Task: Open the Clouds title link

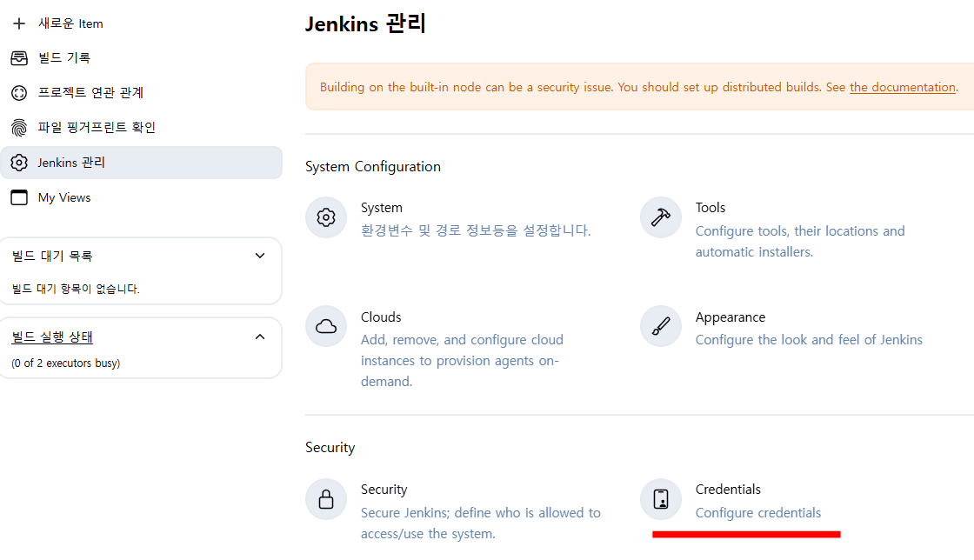Action: pos(381,317)
